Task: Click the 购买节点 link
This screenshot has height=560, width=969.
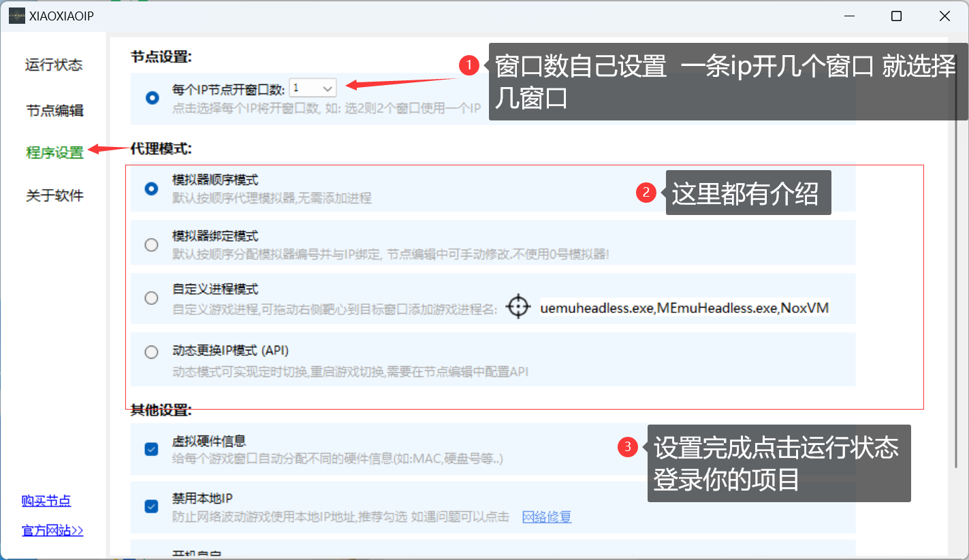Action: [x=46, y=501]
